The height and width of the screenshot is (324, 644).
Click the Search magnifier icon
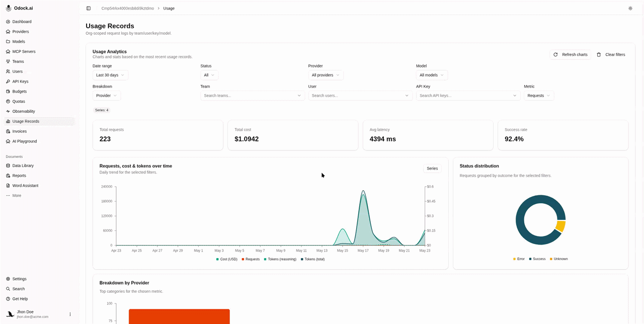pos(8,289)
